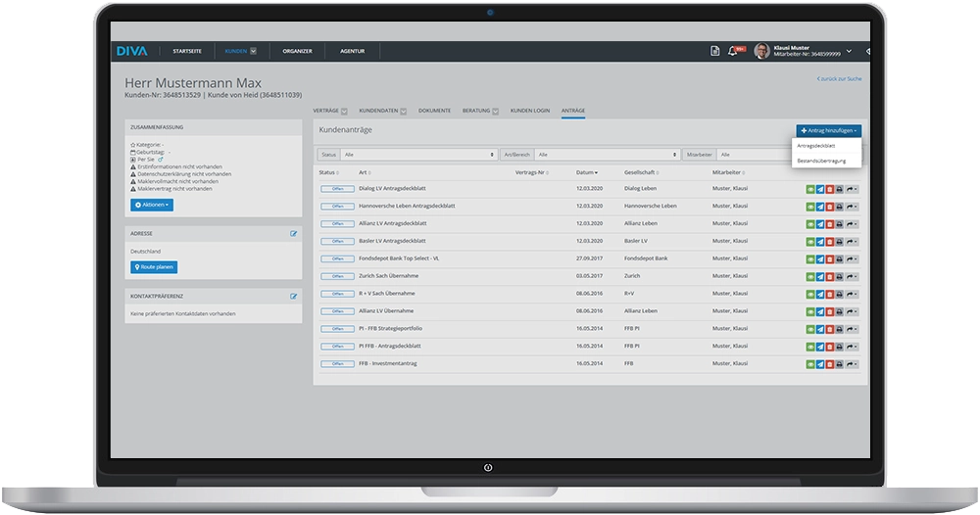Click the green eye icon for Dialog LV Antragsdeckblatt
The width and height of the screenshot is (980, 515).
810,189
